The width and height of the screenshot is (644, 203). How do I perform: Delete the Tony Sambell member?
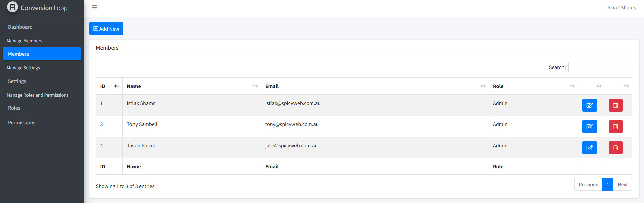[x=615, y=126]
